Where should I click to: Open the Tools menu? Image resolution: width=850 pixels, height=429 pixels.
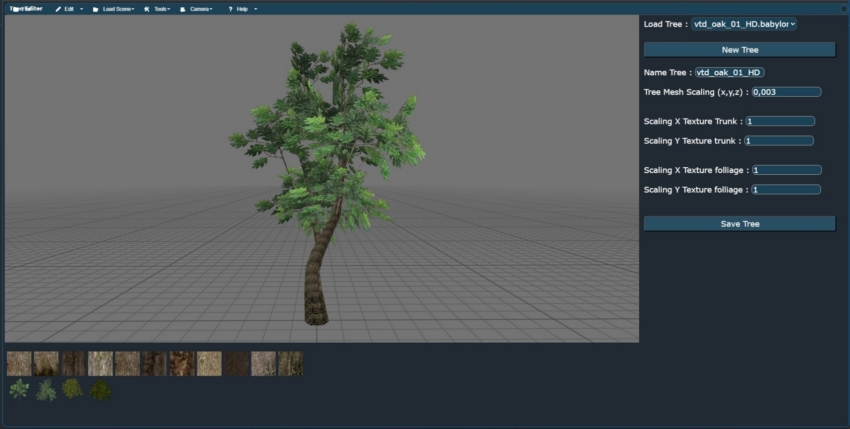point(161,9)
